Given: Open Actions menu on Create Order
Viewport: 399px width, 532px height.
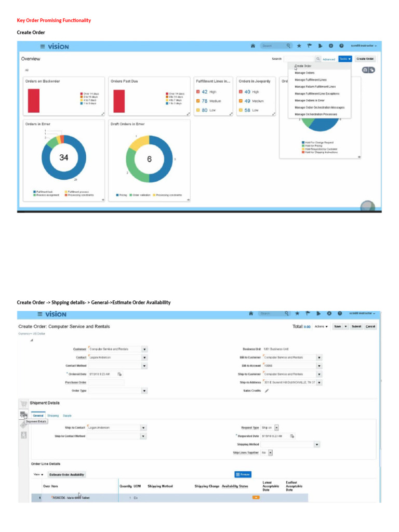Looking at the screenshot, I should click(x=321, y=326).
